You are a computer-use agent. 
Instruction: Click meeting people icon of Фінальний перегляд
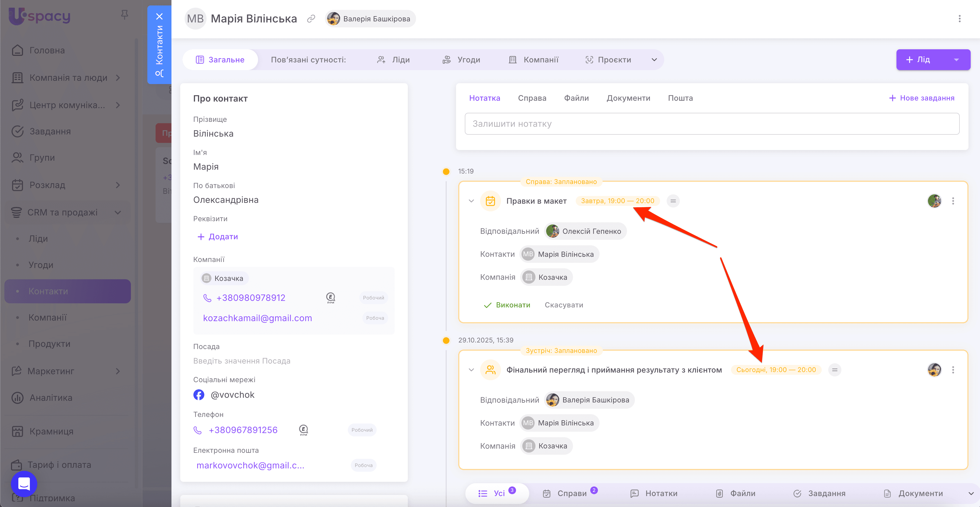coord(490,370)
